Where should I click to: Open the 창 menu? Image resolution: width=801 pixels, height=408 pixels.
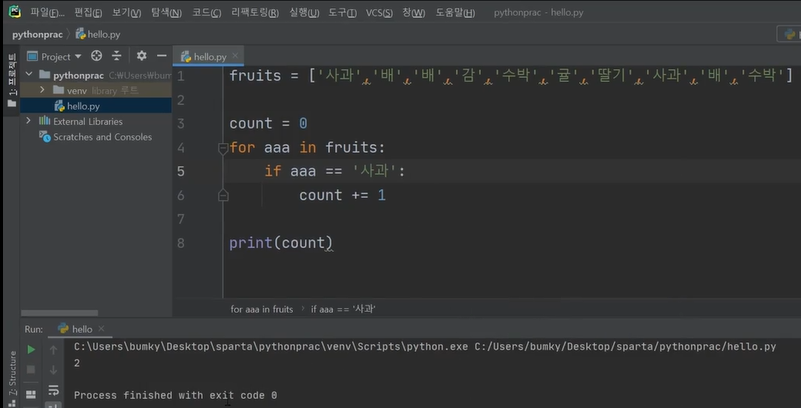pyautogui.click(x=413, y=13)
